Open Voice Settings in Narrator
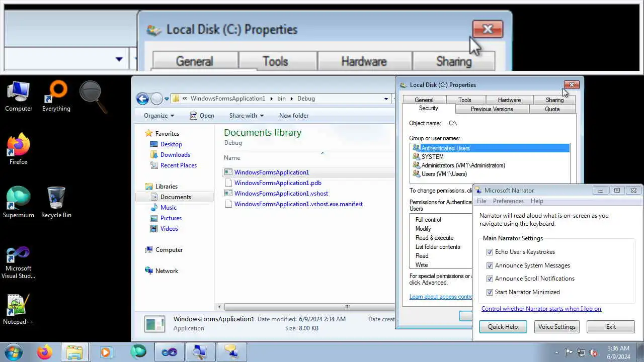 pyautogui.click(x=556, y=327)
